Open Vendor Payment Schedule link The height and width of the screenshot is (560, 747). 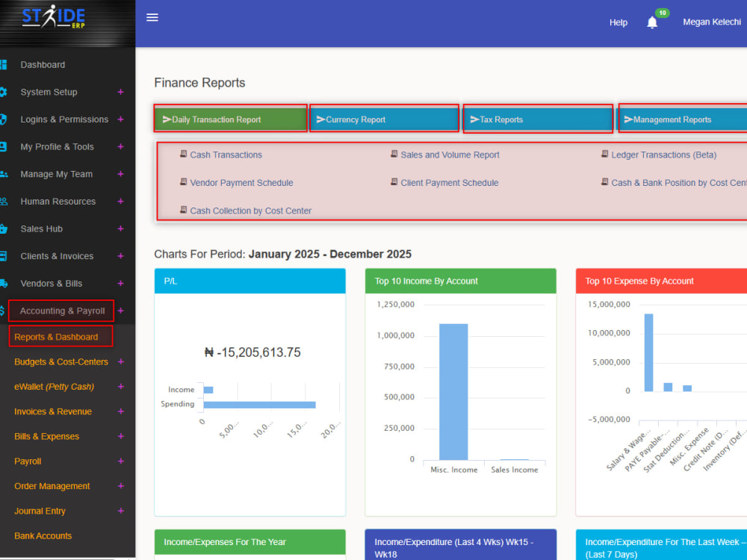click(x=241, y=183)
